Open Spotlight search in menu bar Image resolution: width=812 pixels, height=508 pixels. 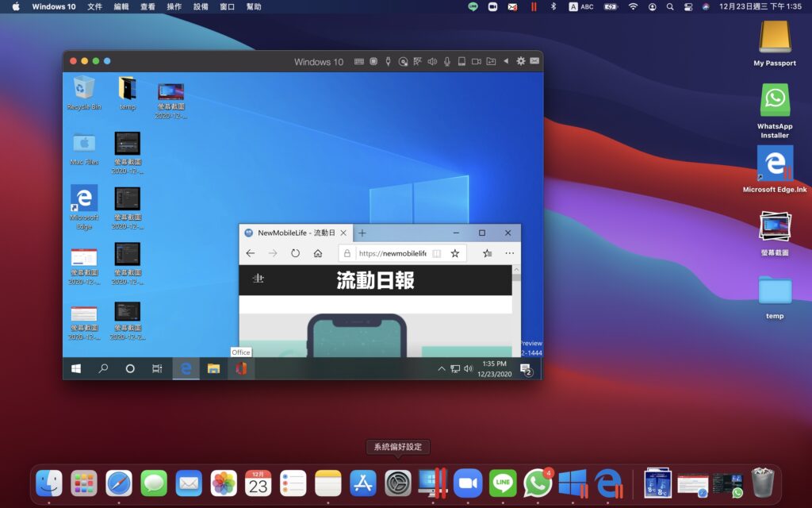click(670, 6)
